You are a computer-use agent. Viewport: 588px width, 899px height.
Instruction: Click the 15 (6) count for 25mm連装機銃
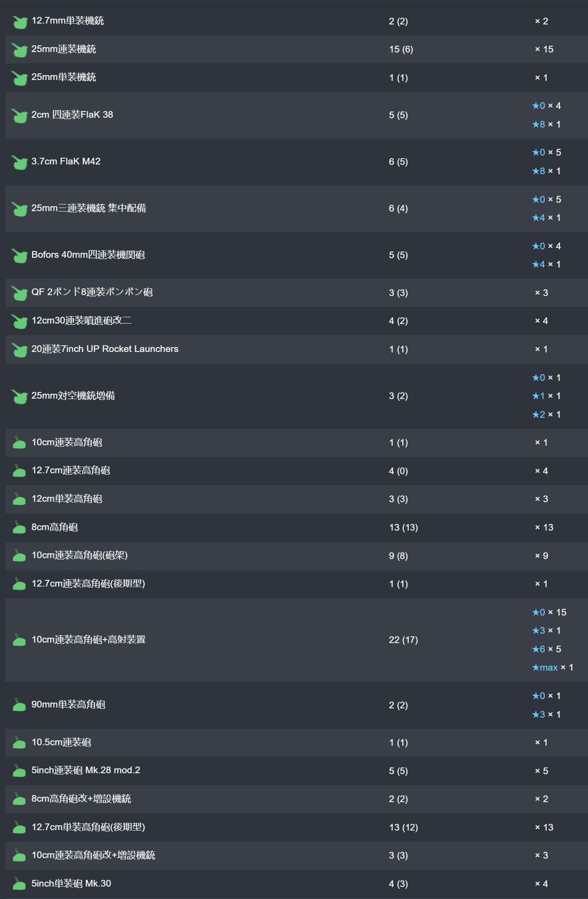401,49
